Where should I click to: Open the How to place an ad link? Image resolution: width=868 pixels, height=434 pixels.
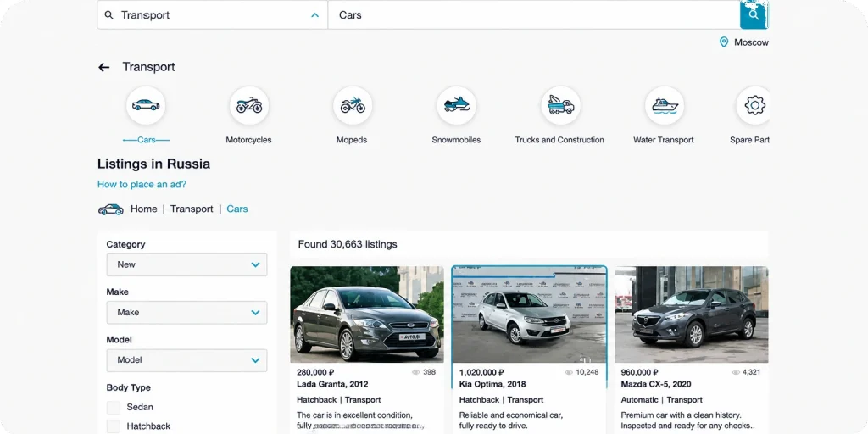pyautogui.click(x=142, y=184)
